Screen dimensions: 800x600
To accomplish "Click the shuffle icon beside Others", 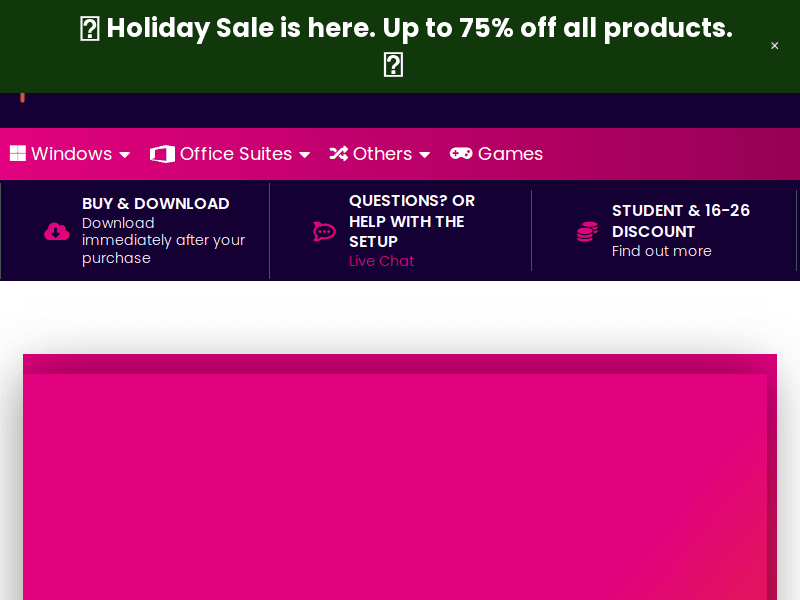I will point(339,154).
